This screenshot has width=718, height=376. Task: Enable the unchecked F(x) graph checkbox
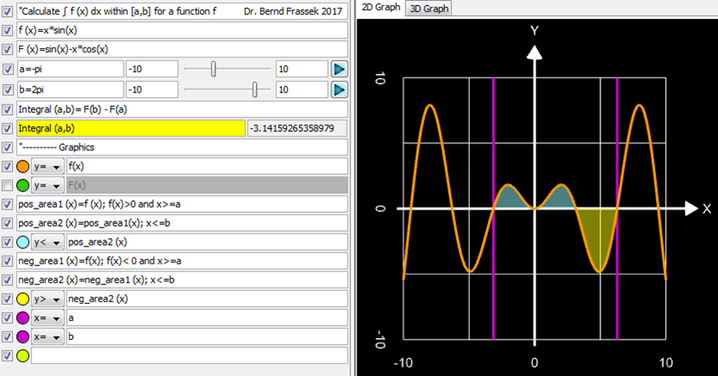[7, 185]
